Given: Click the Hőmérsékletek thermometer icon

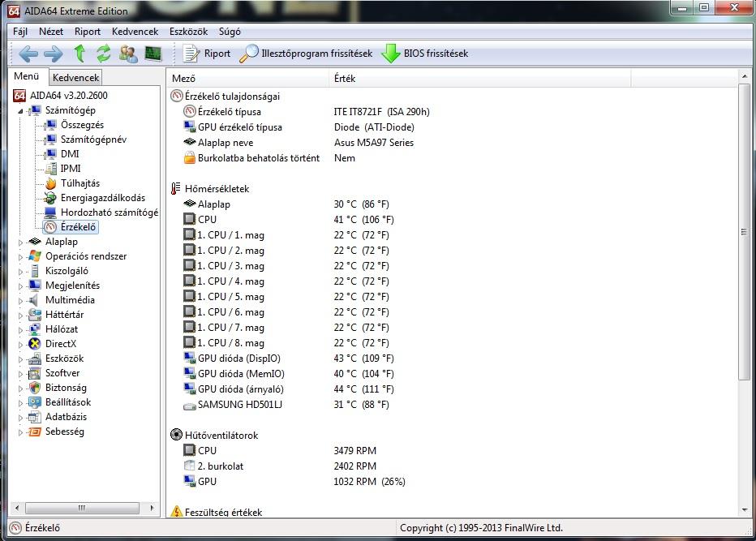Looking at the screenshot, I should 176,188.
